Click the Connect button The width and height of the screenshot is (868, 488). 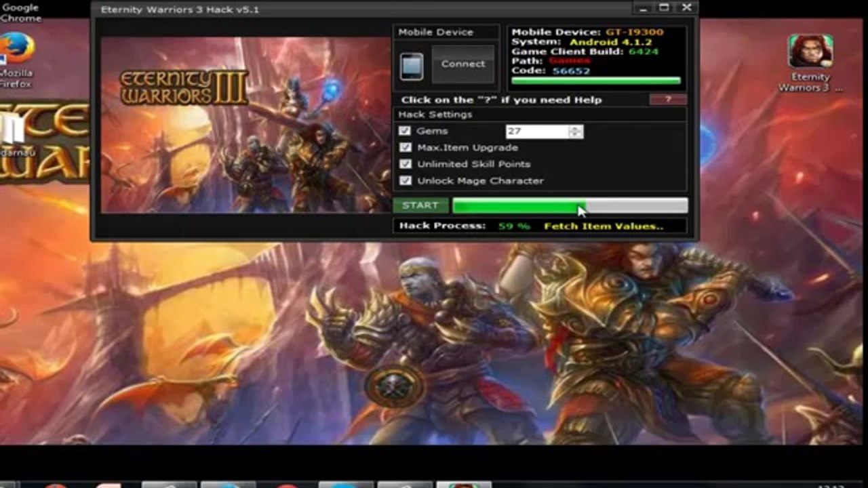point(463,64)
